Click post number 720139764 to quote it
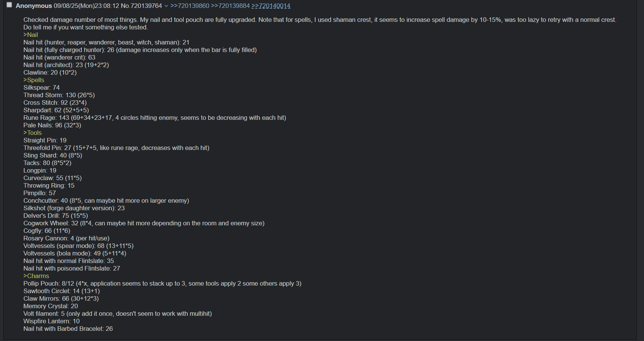The image size is (644, 341). tap(146, 6)
